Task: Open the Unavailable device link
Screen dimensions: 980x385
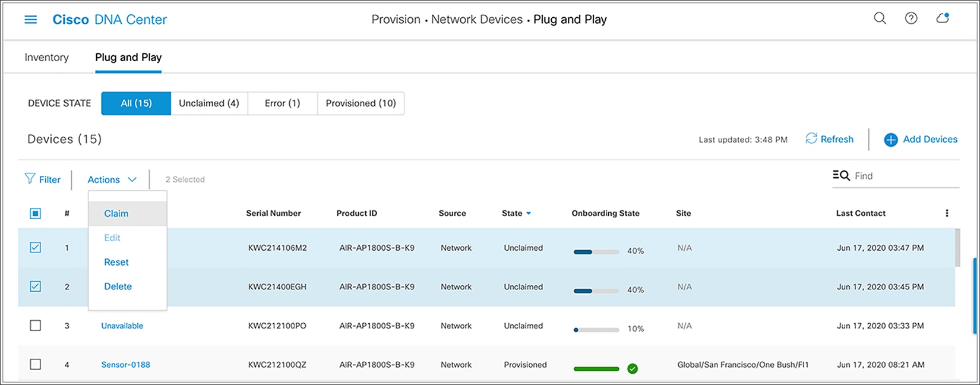Action: 122,326
